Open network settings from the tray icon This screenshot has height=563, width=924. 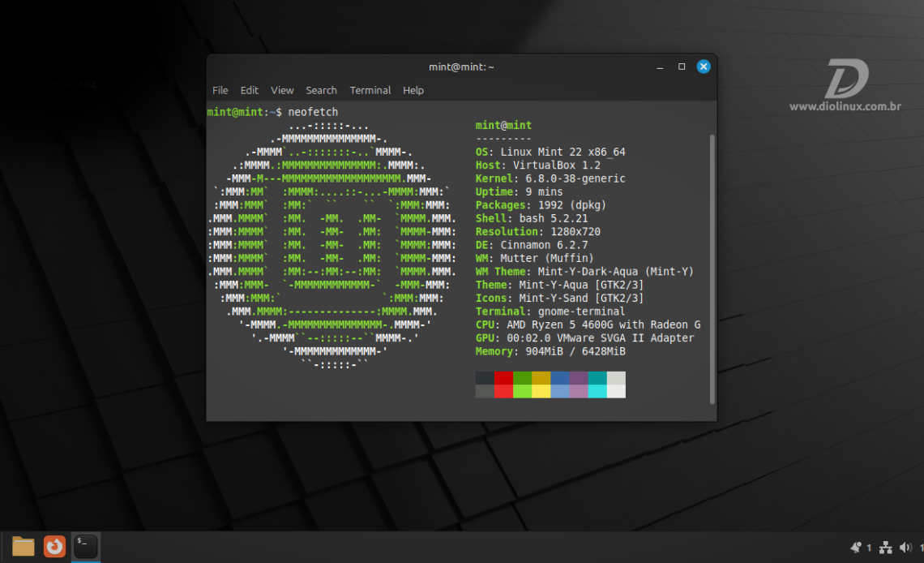(x=885, y=547)
